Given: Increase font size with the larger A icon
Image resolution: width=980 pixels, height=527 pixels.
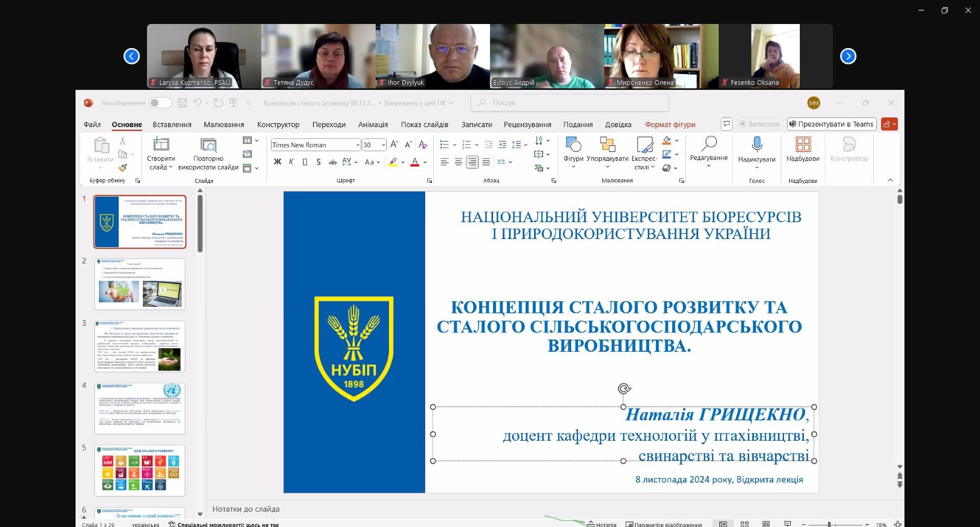Looking at the screenshot, I should 394,145.
